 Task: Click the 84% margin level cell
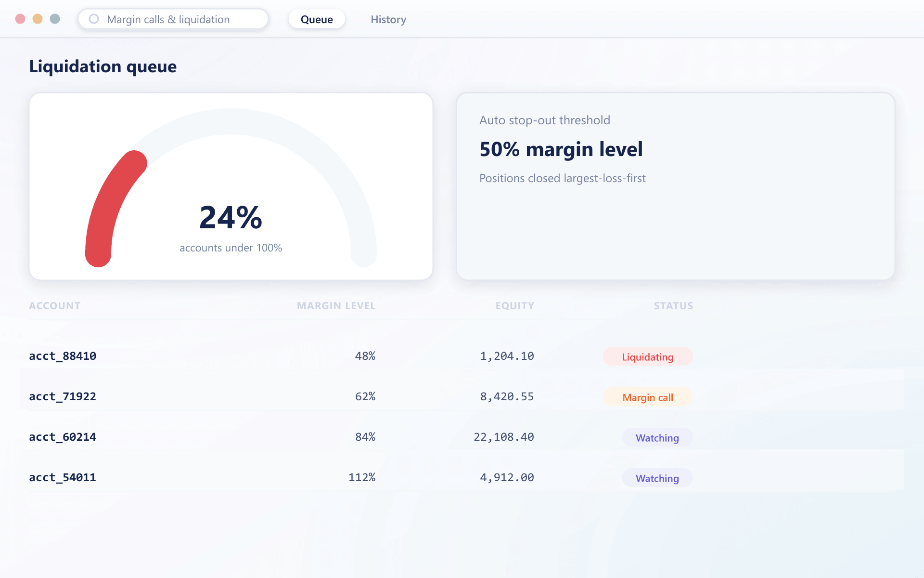tap(365, 437)
